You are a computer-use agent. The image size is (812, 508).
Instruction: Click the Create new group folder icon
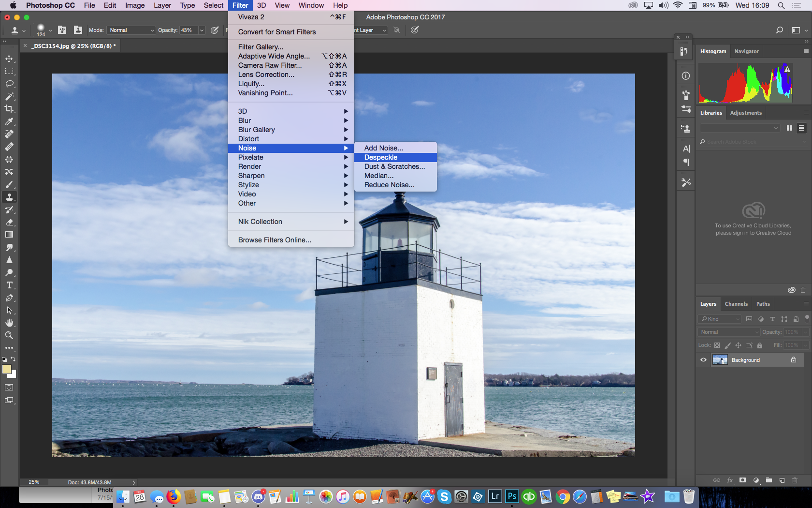coord(768,480)
